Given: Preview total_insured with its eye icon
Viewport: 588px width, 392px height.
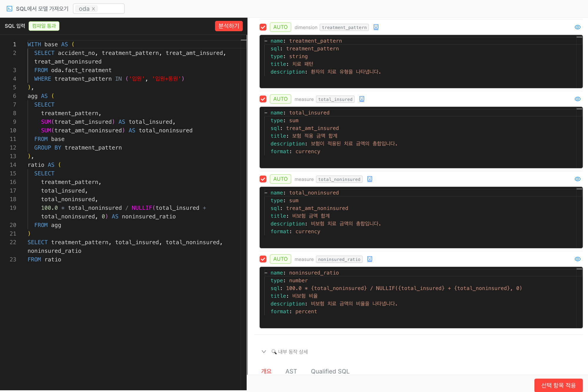Looking at the screenshot, I should pyautogui.click(x=577, y=99).
